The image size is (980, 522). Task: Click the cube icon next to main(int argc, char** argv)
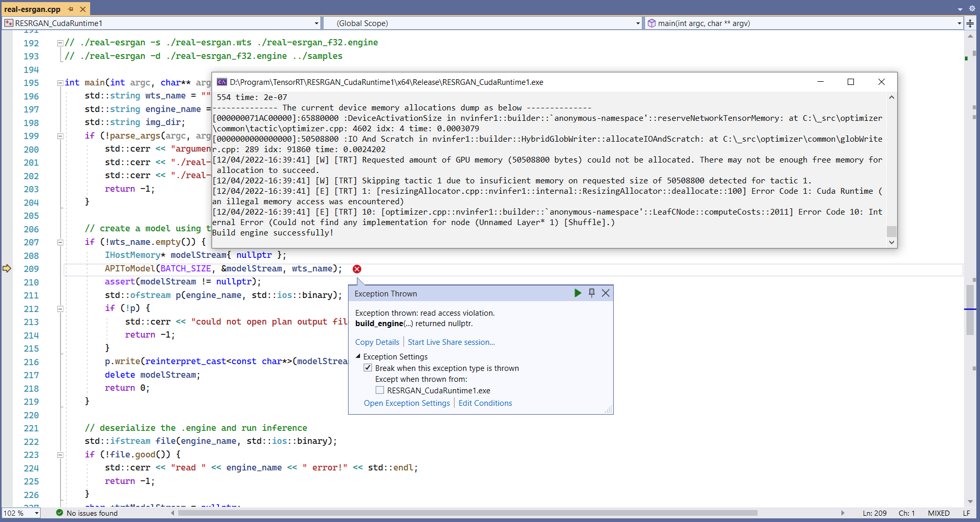click(x=652, y=23)
